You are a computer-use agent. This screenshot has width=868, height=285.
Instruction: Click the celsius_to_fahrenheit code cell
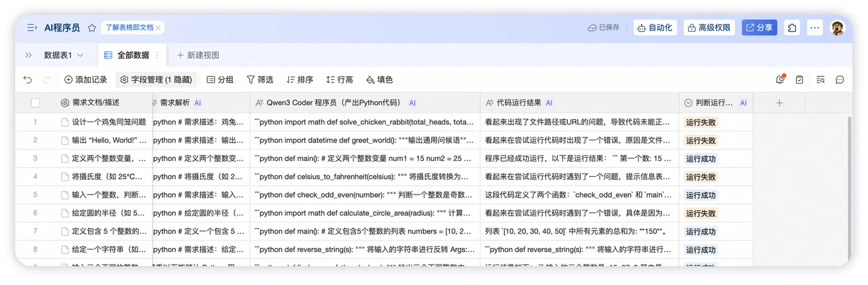point(365,177)
